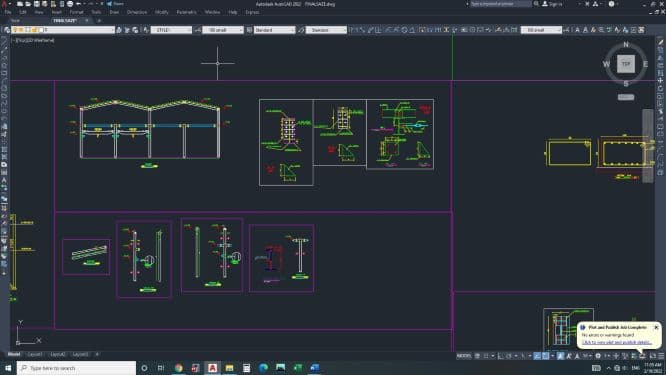666x375 pixels.
Task: Switch to the Start tab
Action: click(15, 20)
